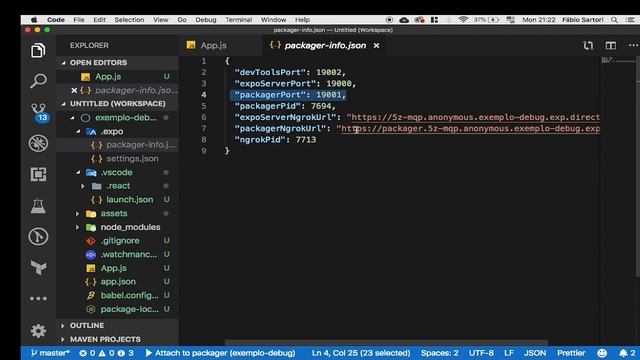Open settings.json in the .expo folder

click(117, 158)
